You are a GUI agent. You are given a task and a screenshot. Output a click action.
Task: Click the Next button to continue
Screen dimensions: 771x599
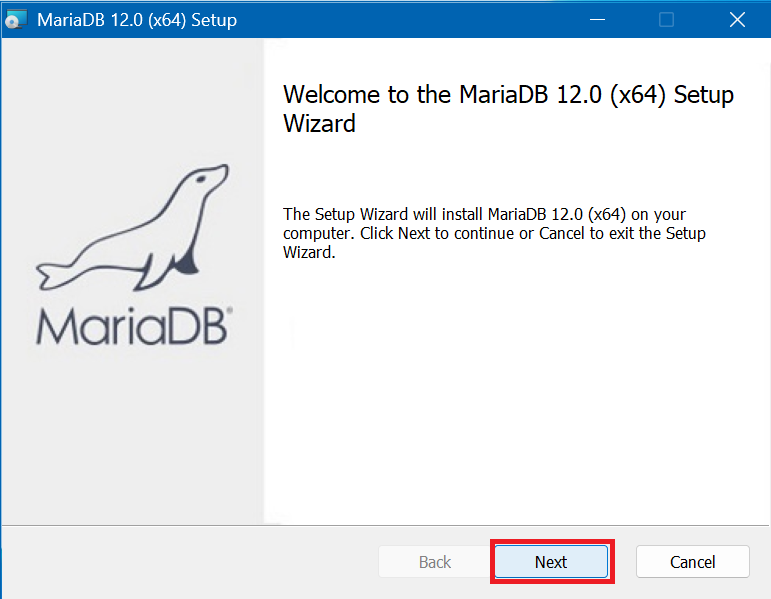tap(551, 562)
